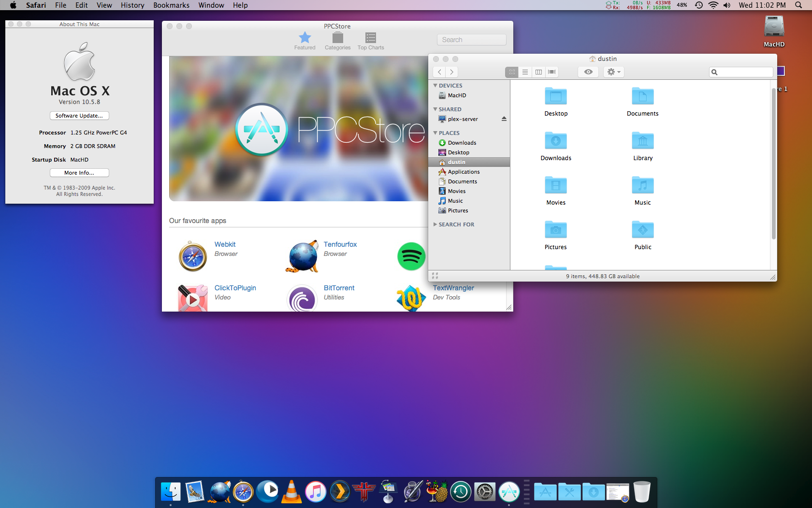The image size is (812, 508).
Task: Collapse the PLACES sidebar section
Action: (435, 133)
